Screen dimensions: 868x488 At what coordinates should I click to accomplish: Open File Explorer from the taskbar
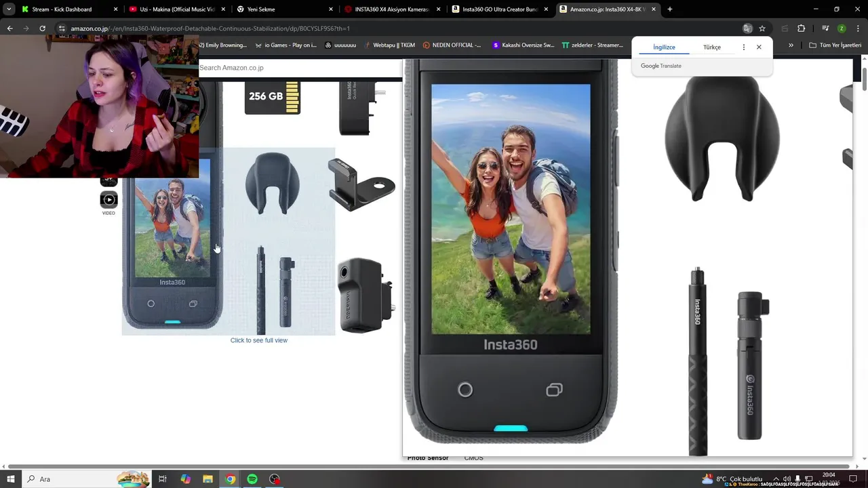click(208, 479)
